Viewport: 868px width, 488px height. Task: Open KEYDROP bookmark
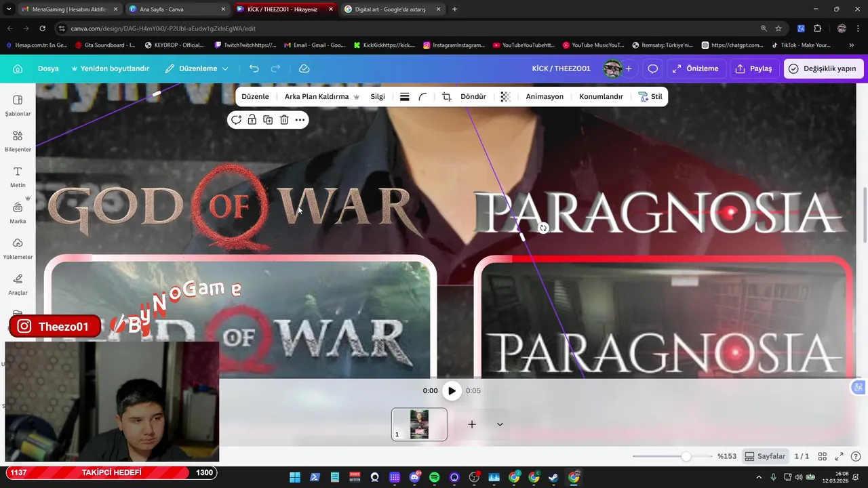point(174,45)
